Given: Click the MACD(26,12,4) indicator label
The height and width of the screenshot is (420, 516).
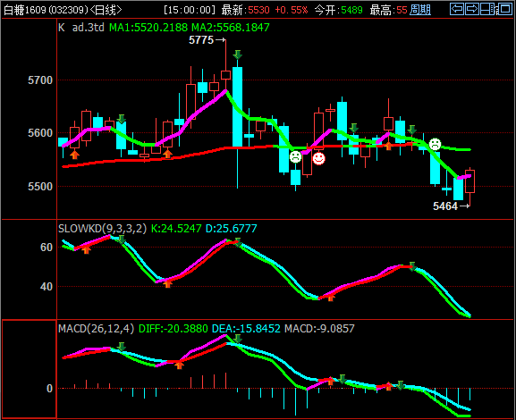Looking at the screenshot, I should 96,329.
